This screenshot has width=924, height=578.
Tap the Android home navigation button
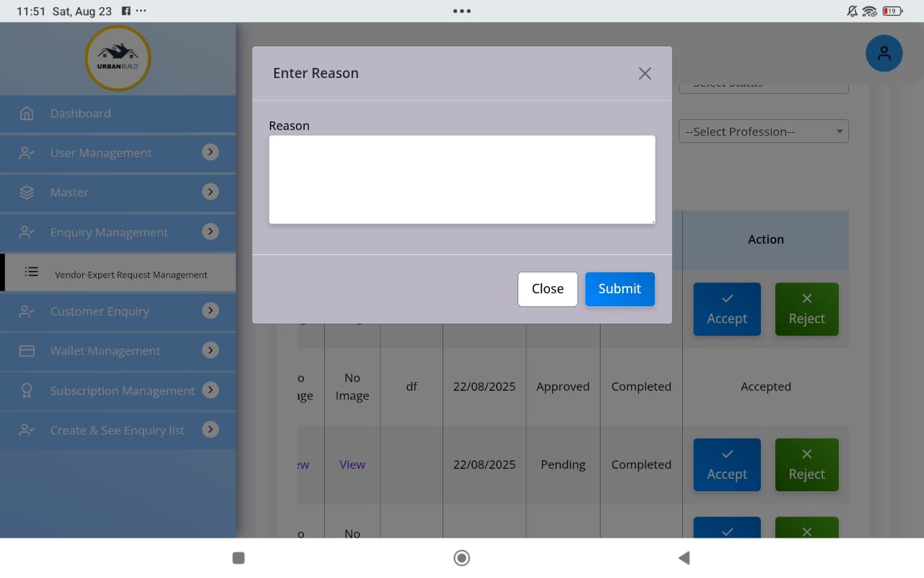tap(462, 558)
